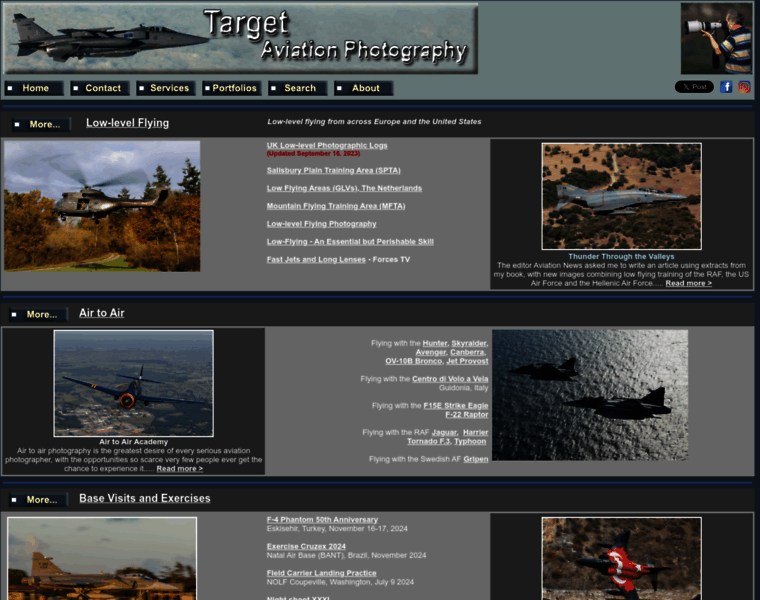Open the Hunter link

[x=435, y=343]
